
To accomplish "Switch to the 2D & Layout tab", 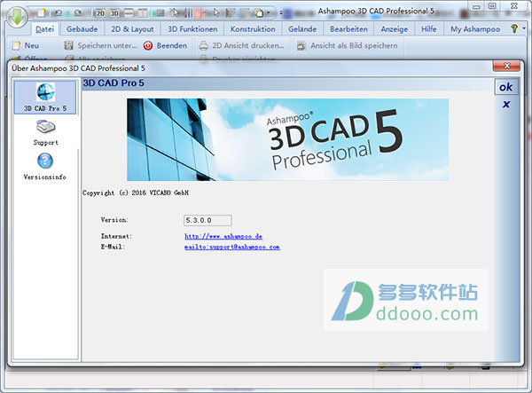I will (132, 29).
